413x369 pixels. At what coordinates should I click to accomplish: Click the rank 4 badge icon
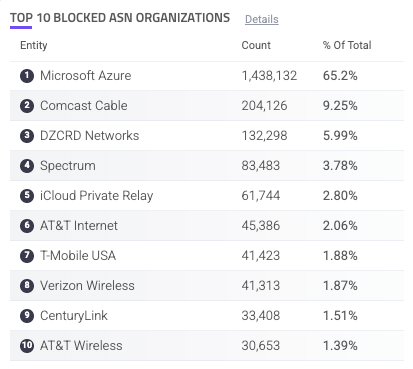27,166
